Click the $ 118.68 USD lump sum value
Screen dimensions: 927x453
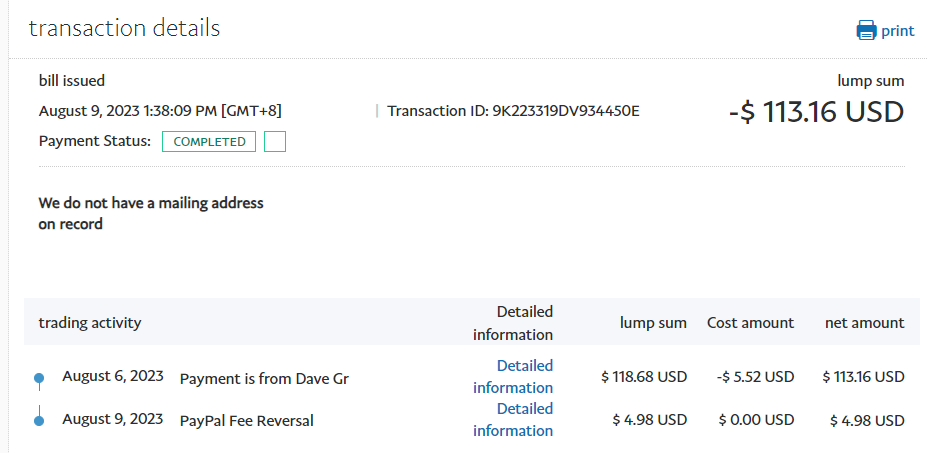click(644, 377)
